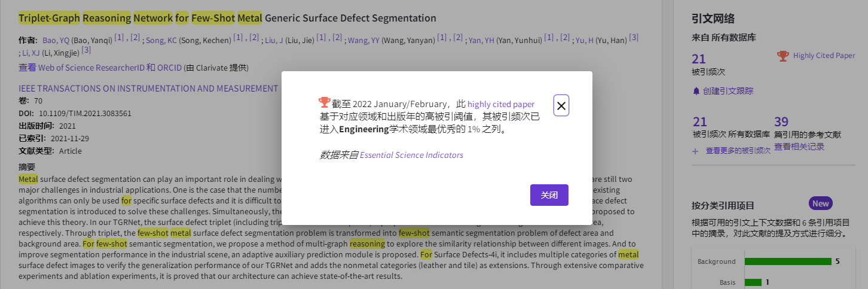Open author Song, KC profile link

coord(161,40)
